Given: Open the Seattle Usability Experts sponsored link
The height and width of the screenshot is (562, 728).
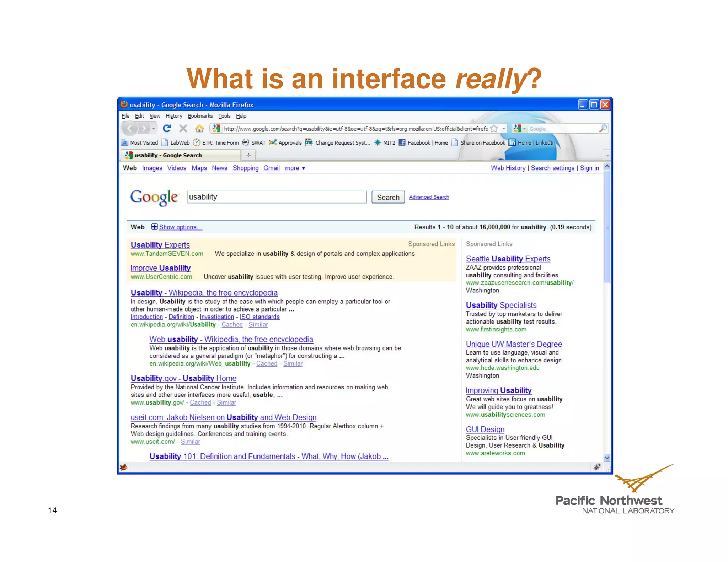Looking at the screenshot, I should pyautogui.click(x=508, y=259).
